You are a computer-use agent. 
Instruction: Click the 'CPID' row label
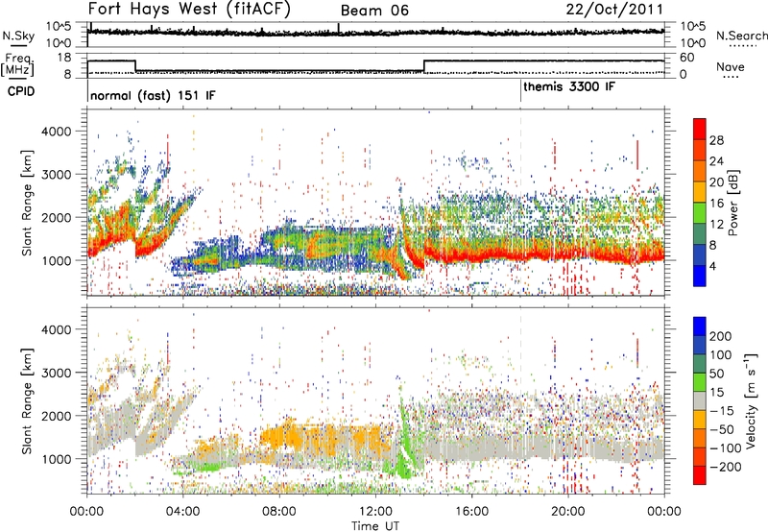point(21,91)
